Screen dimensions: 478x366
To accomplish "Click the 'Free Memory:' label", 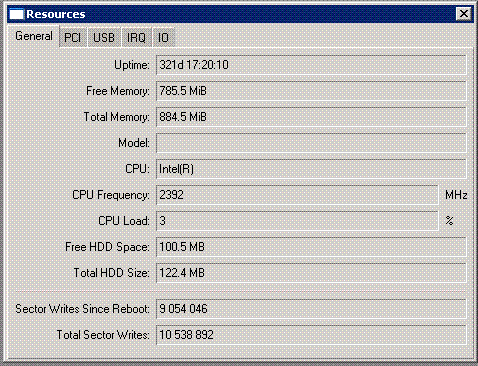I will point(118,91).
